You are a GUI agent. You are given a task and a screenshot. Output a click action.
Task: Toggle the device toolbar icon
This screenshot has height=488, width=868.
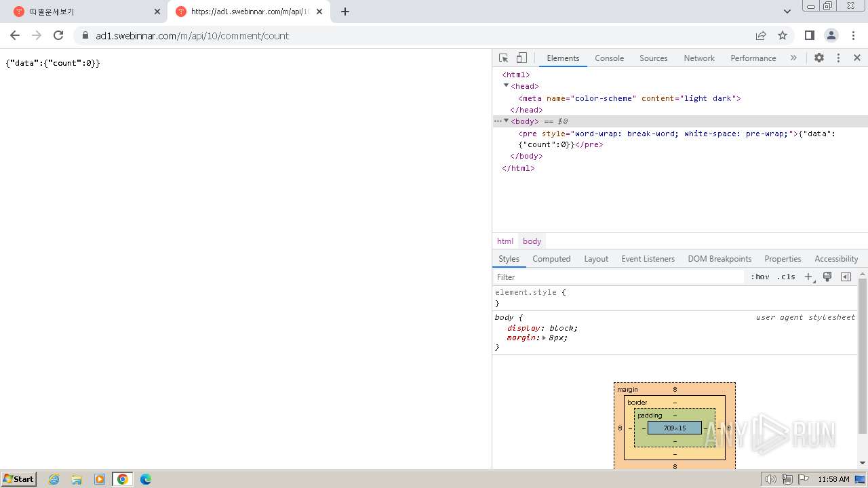pos(521,58)
